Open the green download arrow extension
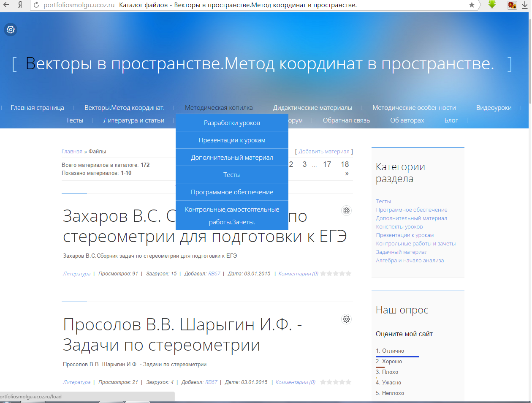Screen dimensions: 532x403 (492, 5)
